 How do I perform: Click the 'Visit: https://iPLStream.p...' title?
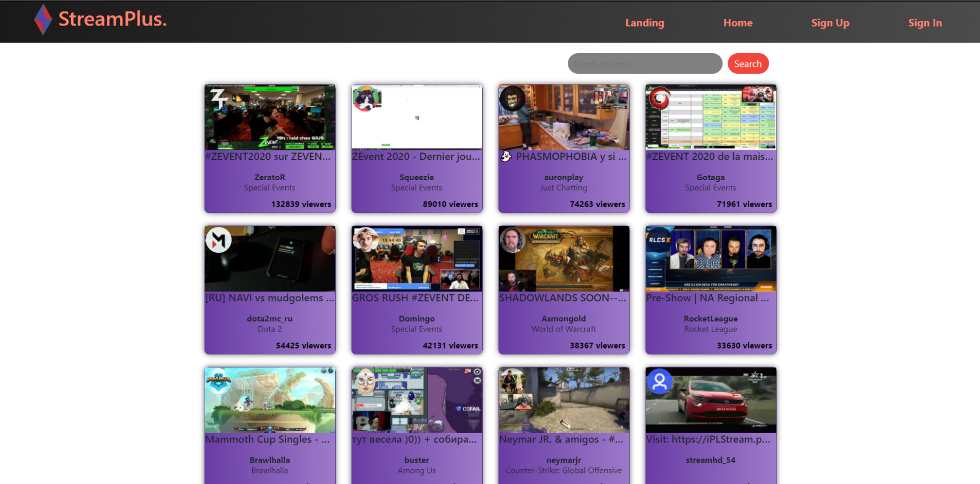point(708,439)
